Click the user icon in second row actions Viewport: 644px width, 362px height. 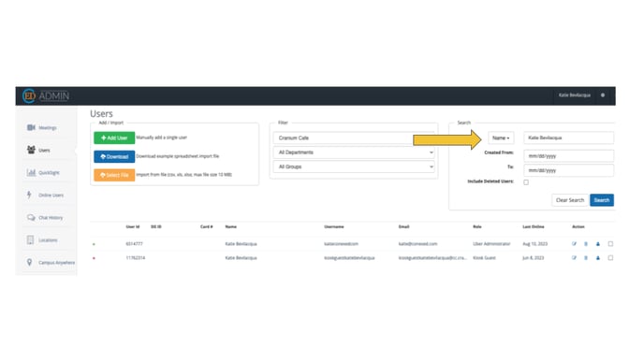pyautogui.click(x=598, y=258)
